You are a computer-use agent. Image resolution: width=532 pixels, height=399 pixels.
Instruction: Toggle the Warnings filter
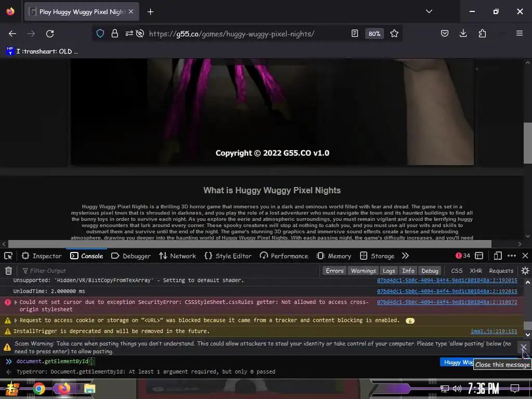[x=363, y=271]
